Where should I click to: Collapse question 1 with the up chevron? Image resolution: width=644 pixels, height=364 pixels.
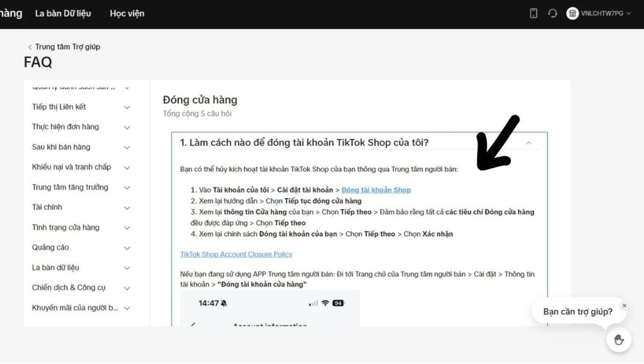point(529,143)
